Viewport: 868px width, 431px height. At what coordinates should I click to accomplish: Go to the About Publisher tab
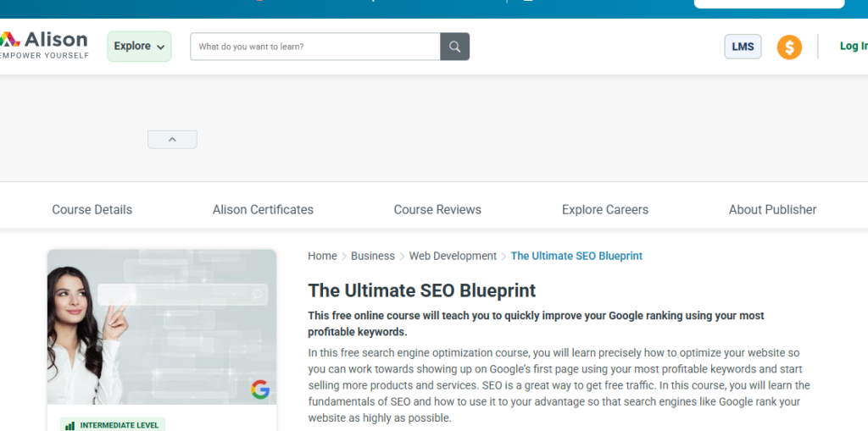pos(772,210)
